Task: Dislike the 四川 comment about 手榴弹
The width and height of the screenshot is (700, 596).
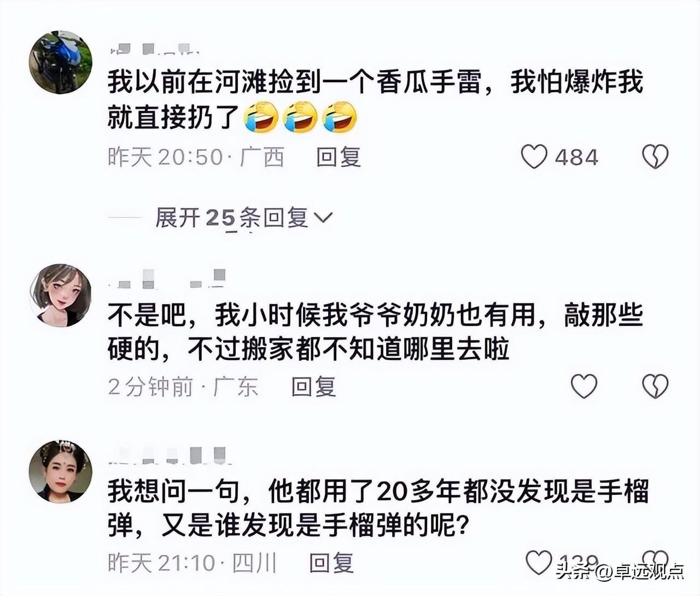Action: coord(655,558)
